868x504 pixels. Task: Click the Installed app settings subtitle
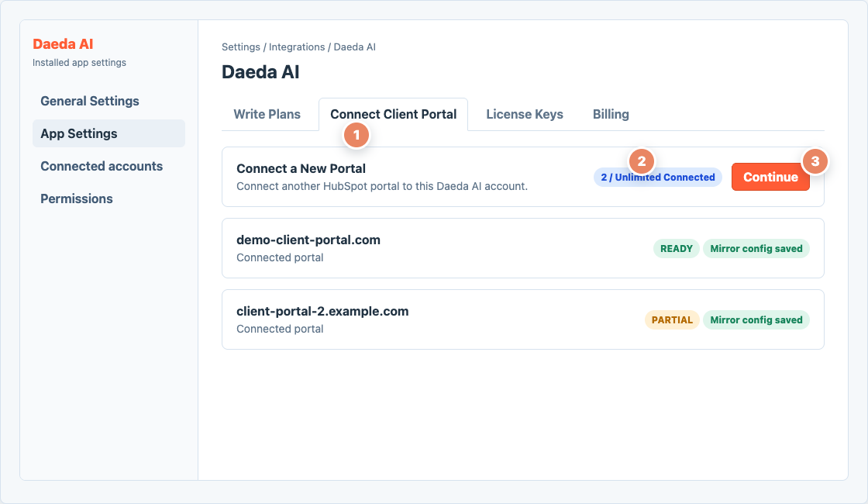coord(79,63)
